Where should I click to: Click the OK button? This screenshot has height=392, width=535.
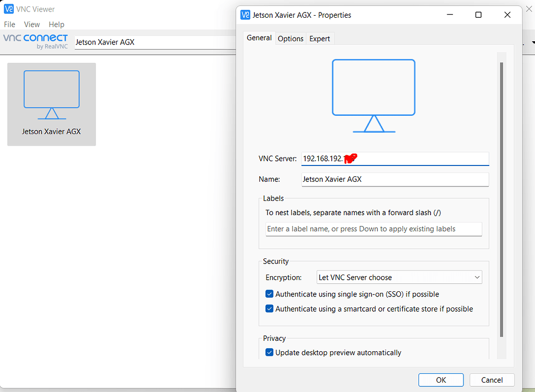point(441,380)
